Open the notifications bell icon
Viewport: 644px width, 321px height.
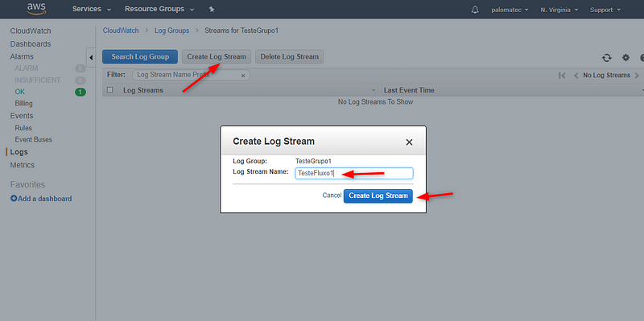pos(475,10)
